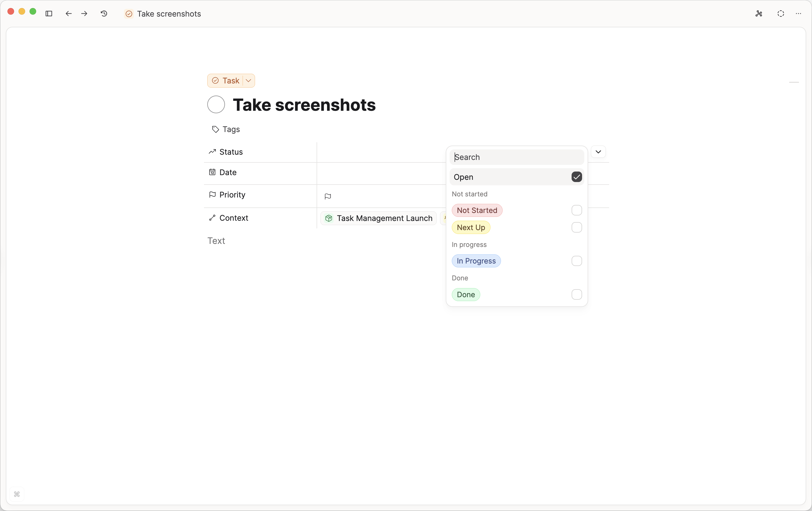Uncheck the Open status checkbox
Screen dimensions: 812x511
[x=576, y=177]
